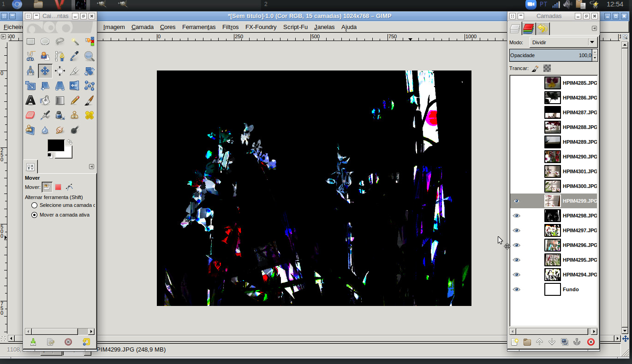
Task: Open the FX-Foundry menu
Action: tap(261, 27)
